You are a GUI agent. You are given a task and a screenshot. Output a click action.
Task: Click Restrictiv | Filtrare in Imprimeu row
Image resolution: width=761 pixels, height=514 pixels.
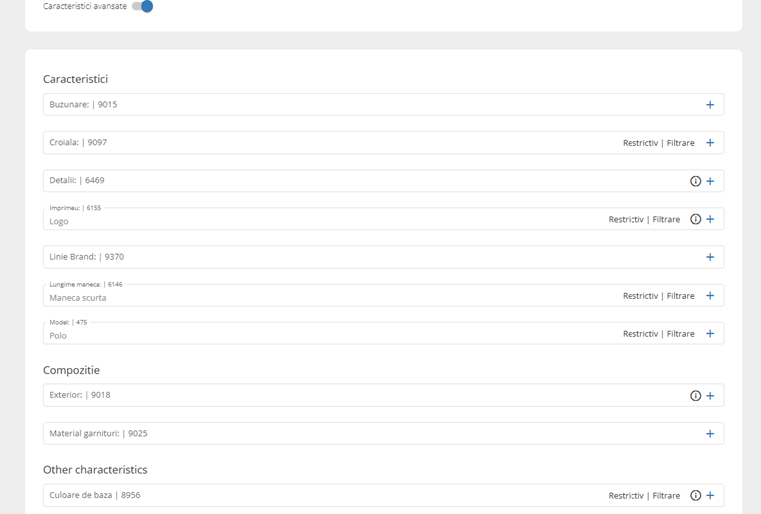[644, 219]
